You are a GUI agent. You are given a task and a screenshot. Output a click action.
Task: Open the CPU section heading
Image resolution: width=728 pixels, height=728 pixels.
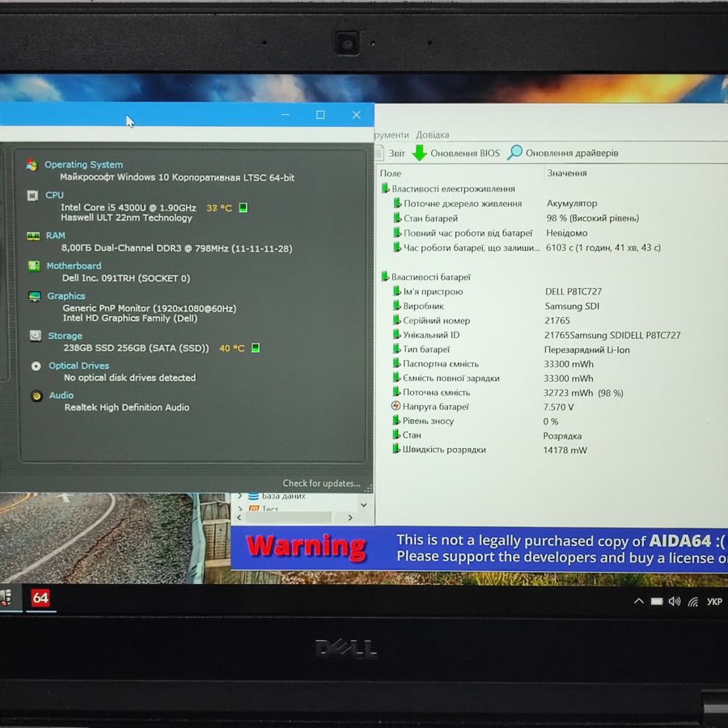(54, 195)
